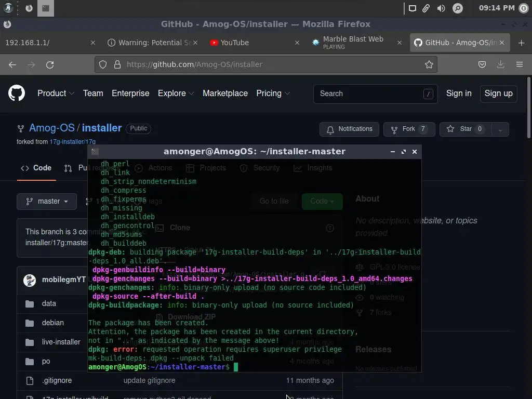Open the forked-from 17g-installer/17g link

click(73, 142)
